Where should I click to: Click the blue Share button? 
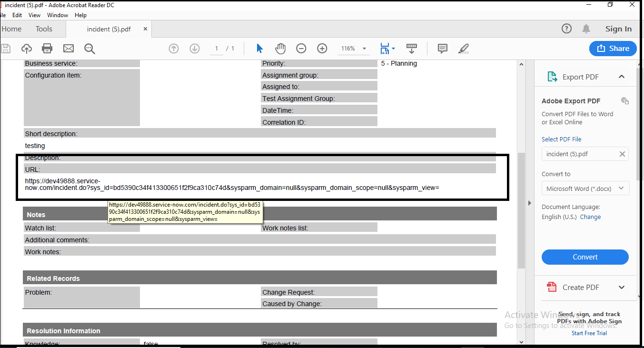coord(613,49)
